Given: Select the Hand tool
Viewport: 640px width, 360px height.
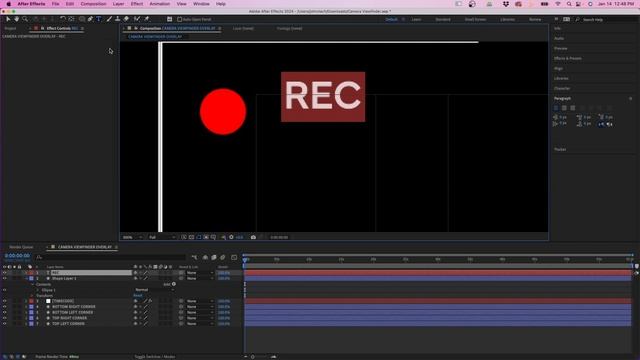Looking at the screenshot, I should tap(16, 19).
